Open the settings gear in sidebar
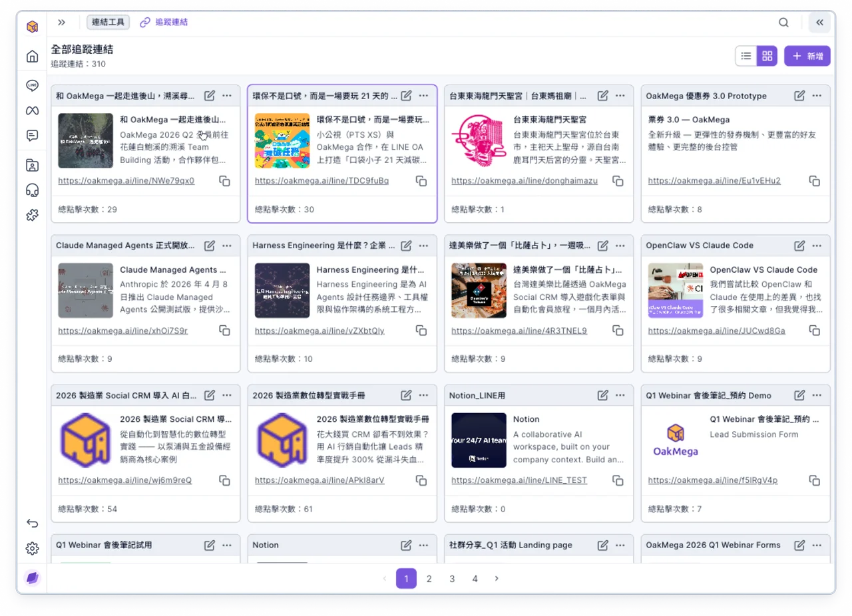Screen dimensions: 852x616 (32, 549)
